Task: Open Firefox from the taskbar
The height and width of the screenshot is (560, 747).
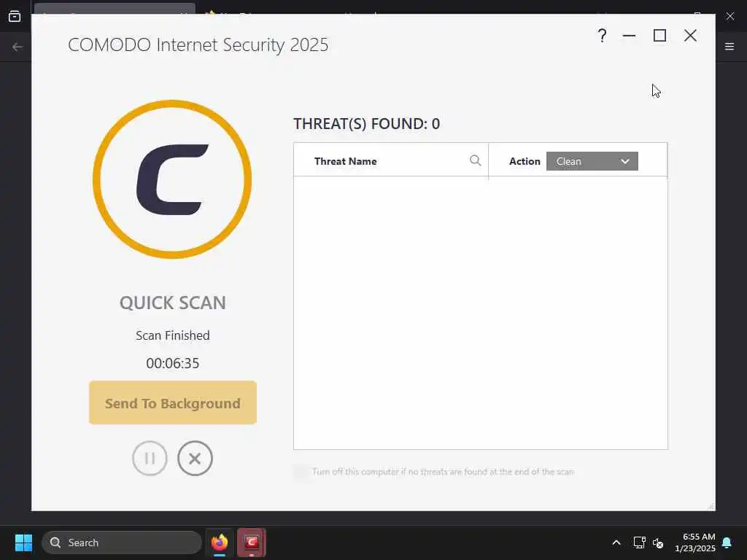Action: pyautogui.click(x=219, y=542)
